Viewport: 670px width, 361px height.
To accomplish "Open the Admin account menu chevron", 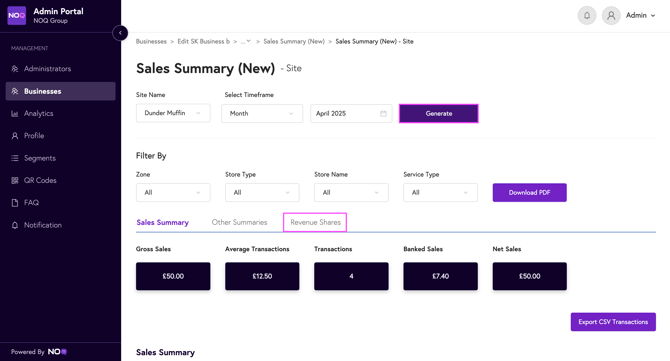I will point(653,16).
